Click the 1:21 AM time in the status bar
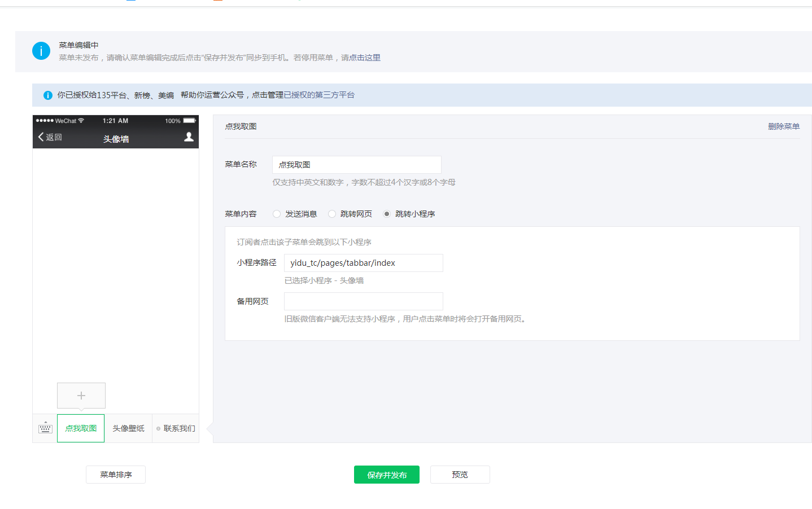 (x=115, y=121)
